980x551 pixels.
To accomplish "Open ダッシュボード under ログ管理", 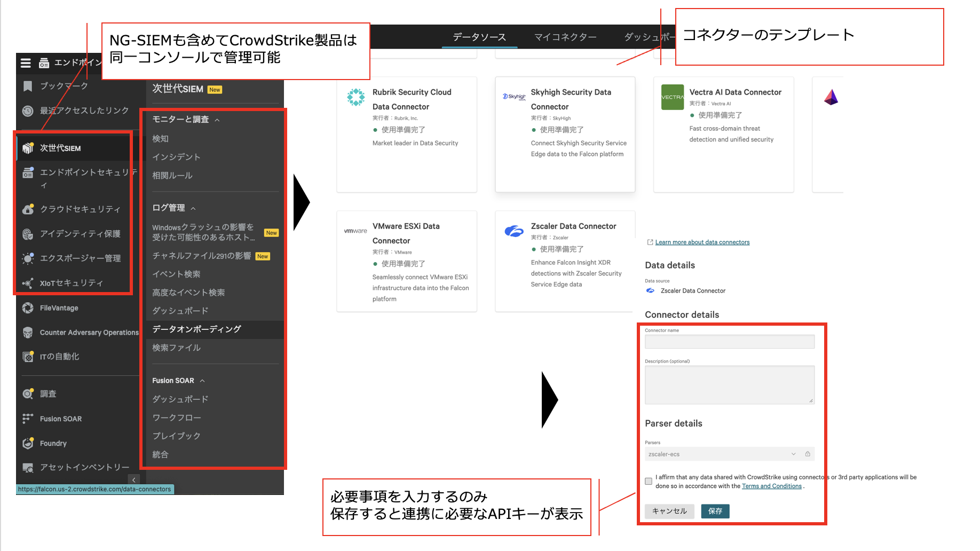I will pyautogui.click(x=180, y=311).
